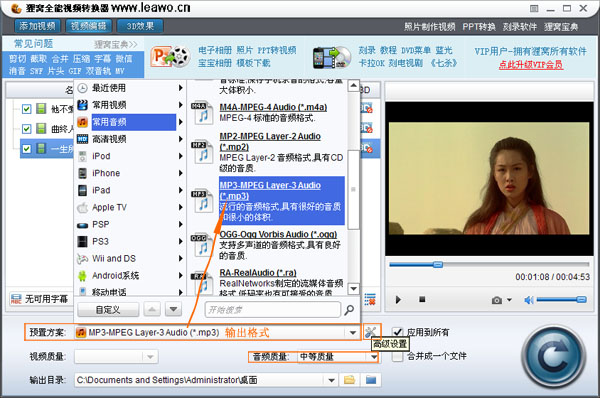The image size is (600, 398).
Task: Click the Apple TV logo icon
Action: click(x=82, y=207)
